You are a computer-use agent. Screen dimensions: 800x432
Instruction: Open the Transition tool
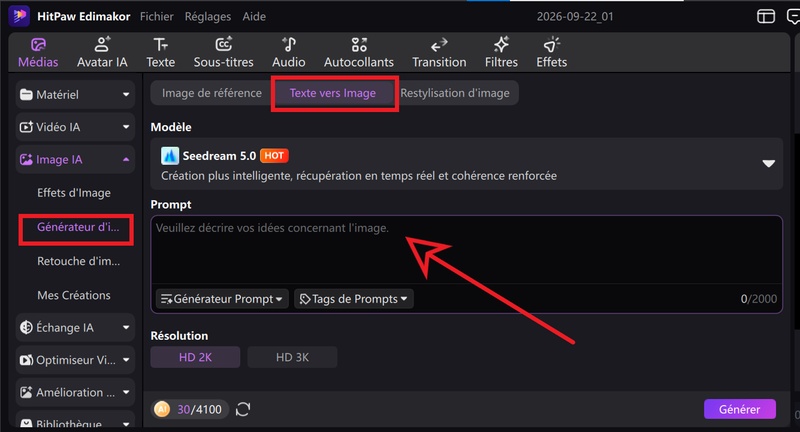(439, 53)
